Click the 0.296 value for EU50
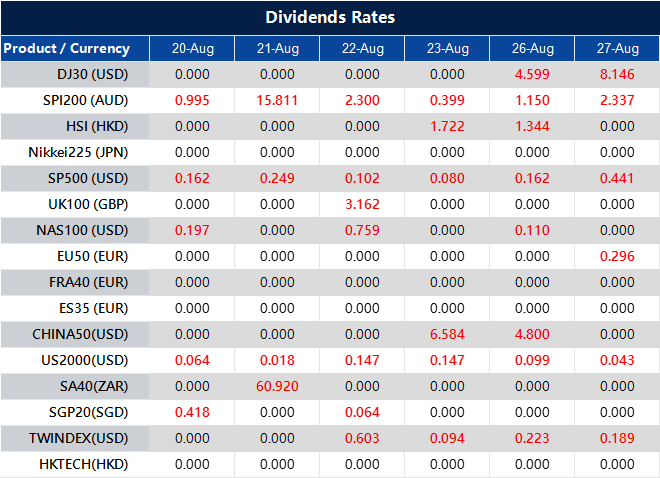The image size is (660, 478). point(617,256)
